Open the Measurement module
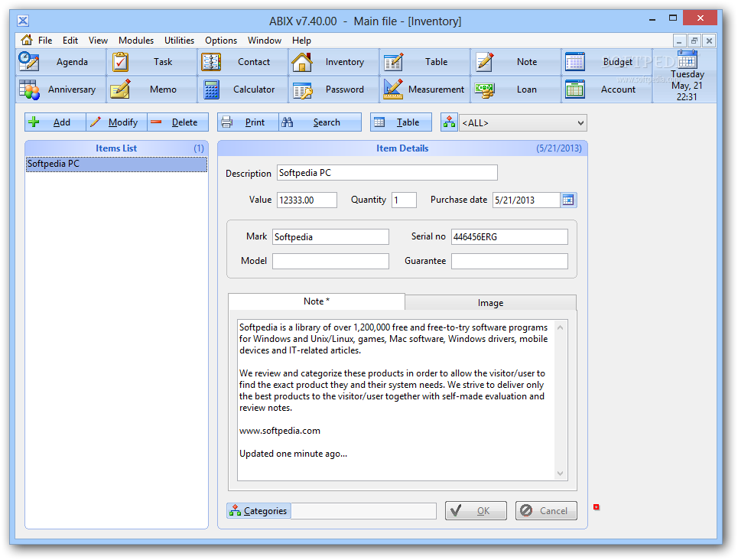738x560 pixels. (424, 90)
